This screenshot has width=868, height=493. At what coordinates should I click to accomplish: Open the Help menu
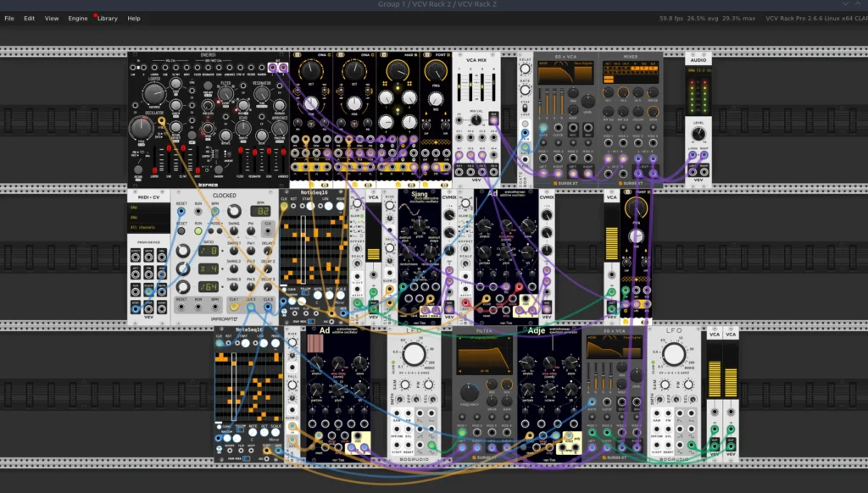tap(134, 19)
